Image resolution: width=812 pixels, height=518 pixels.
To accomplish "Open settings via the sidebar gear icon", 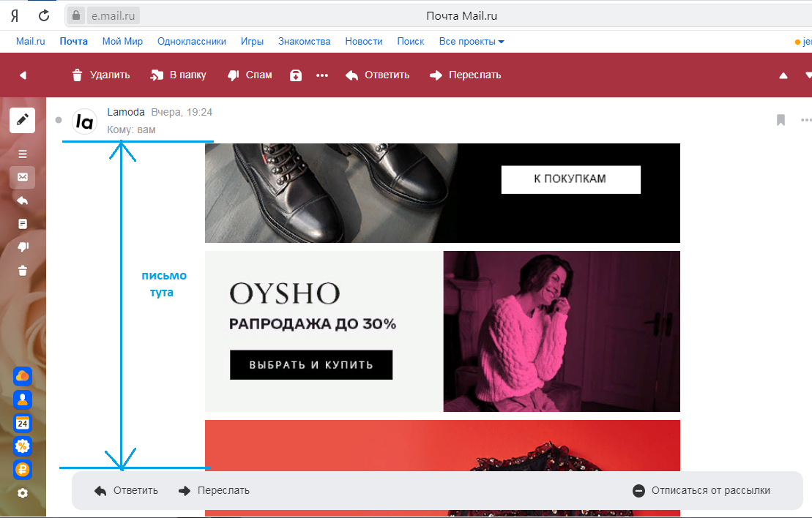I will 23,493.
